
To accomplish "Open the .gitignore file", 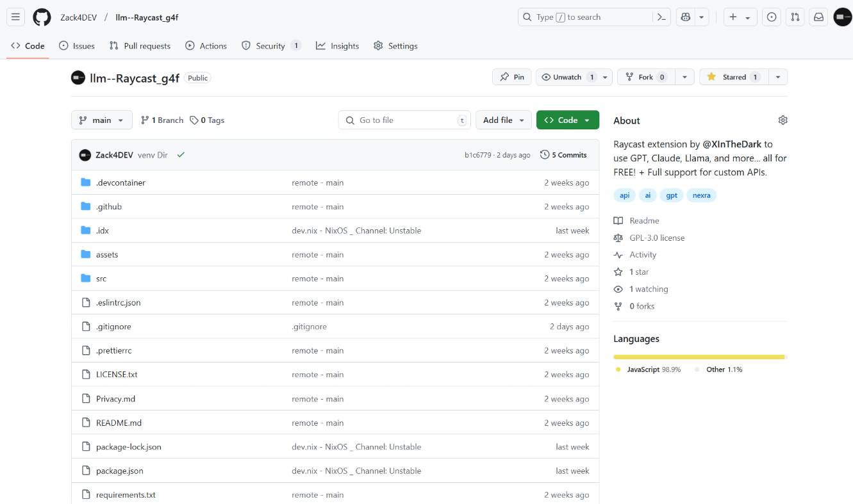I will click(x=113, y=327).
